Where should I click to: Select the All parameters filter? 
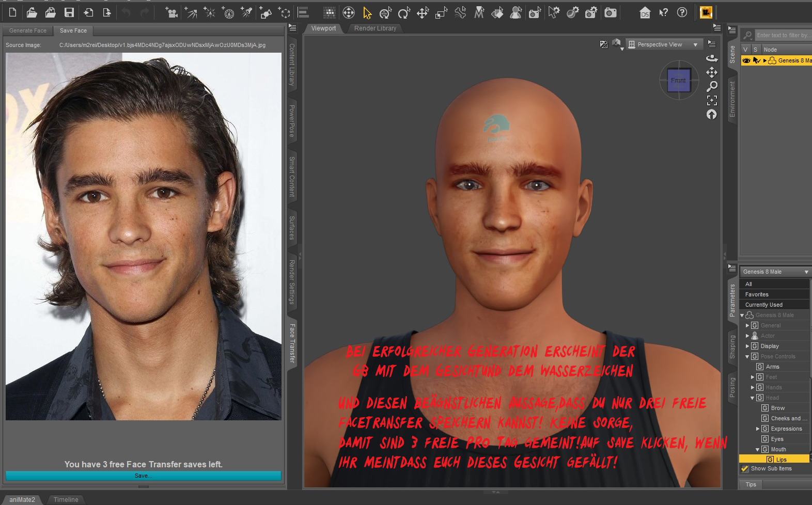coord(774,284)
